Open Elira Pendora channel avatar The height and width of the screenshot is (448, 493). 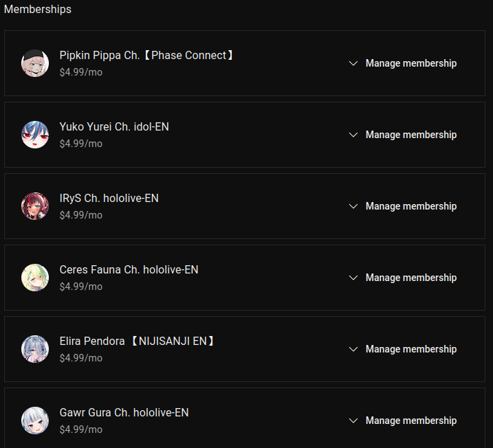pyautogui.click(x=35, y=349)
